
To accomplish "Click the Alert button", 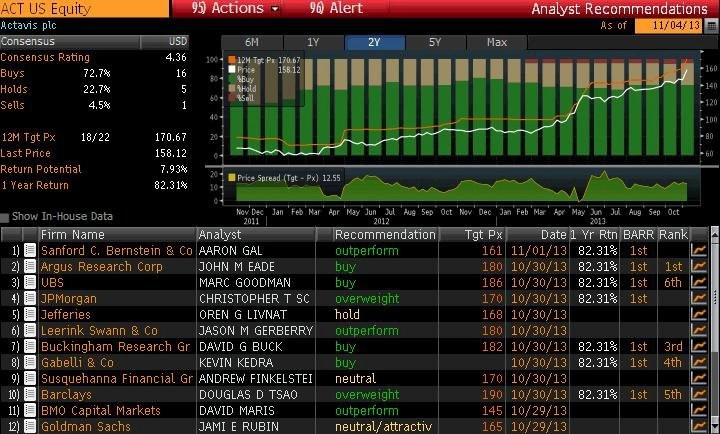I will [337, 8].
